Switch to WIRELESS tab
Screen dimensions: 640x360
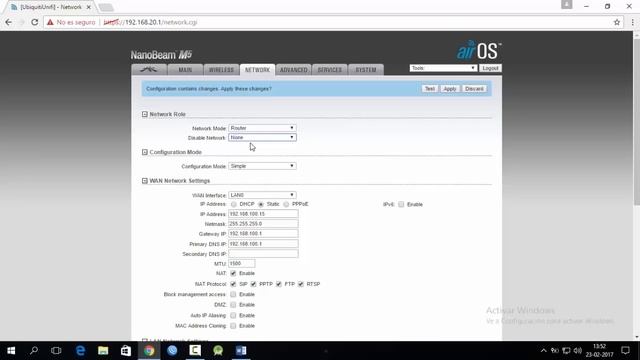tap(221, 70)
